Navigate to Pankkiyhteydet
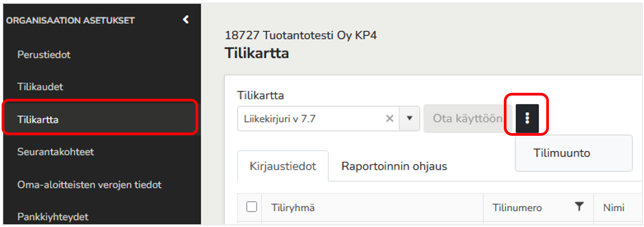The width and height of the screenshot is (644, 227). (x=53, y=216)
